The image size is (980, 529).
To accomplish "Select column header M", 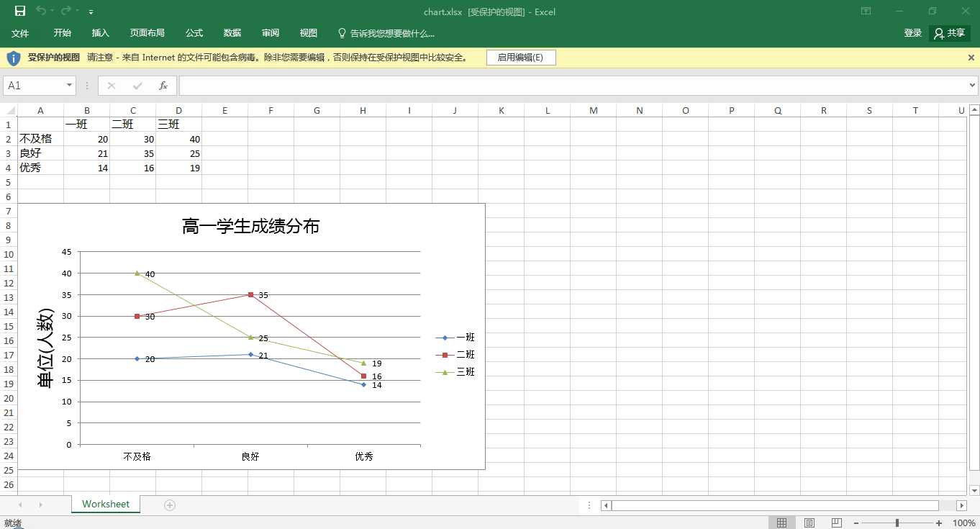I will click(594, 110).
